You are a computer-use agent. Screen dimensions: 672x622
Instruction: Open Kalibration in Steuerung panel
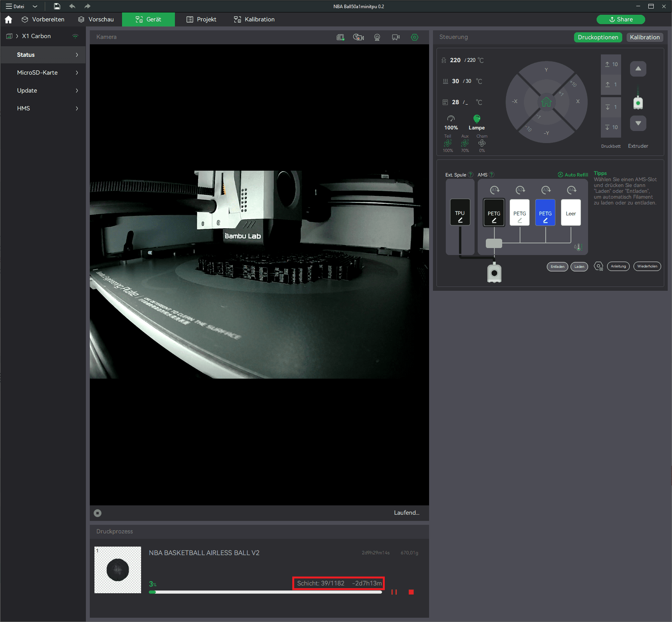pyautogui.click(x=645, y=37)
